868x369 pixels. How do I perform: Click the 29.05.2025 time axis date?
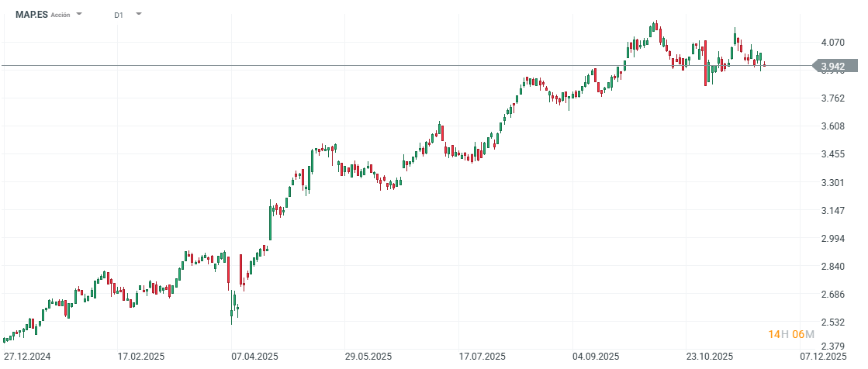(x=368, y=357)
